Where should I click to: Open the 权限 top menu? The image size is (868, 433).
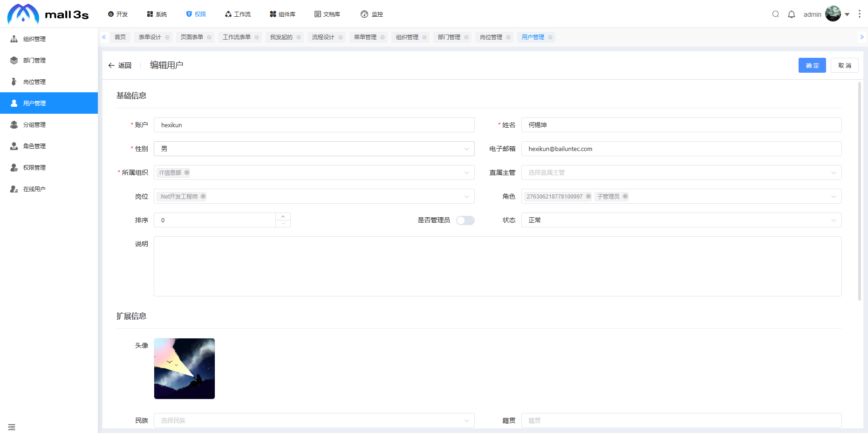(x=196, y=14)
